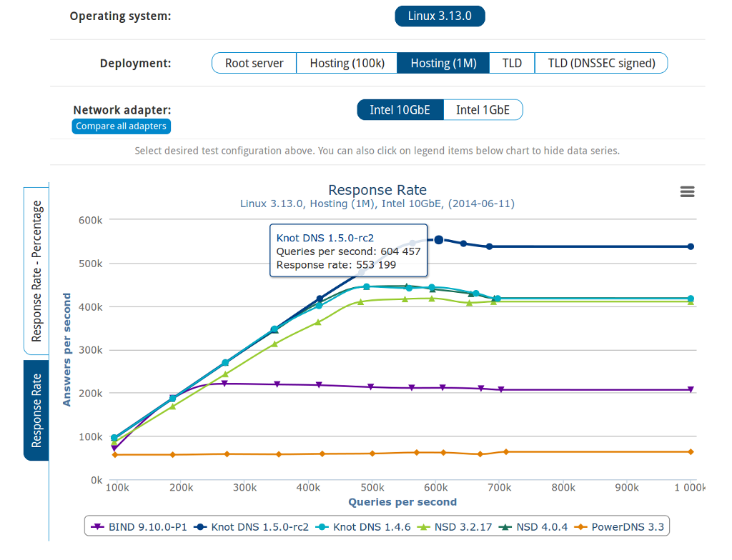
Task: Click the Linux 3.13.0 operating system button
Action: 440,16
